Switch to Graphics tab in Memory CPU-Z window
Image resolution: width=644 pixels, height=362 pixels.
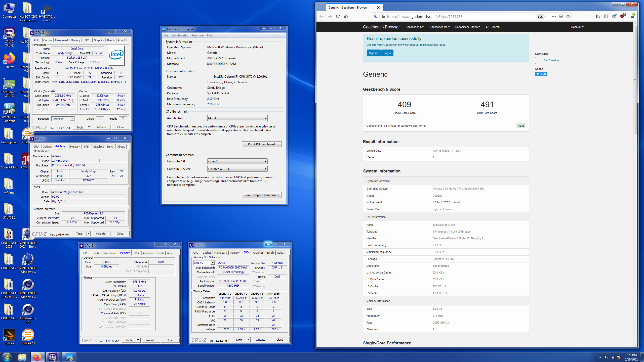tap(148, 253)
